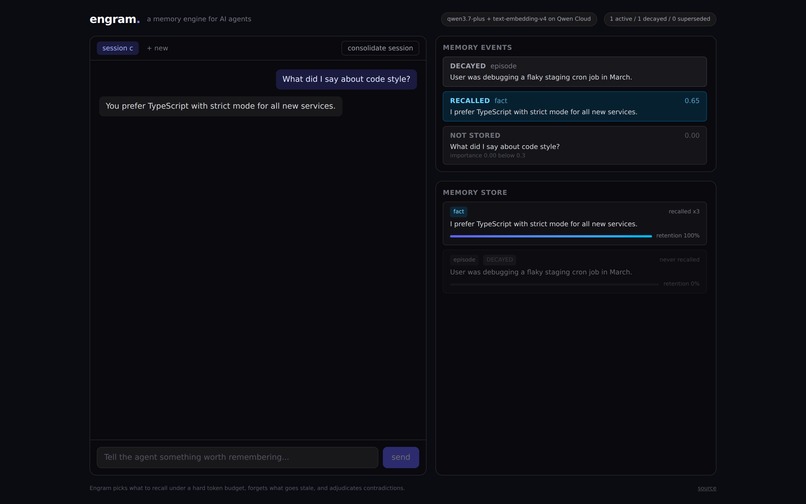Click the DECAYED tag on the stored episode
Viewport: 806px width, 504px height.
pos(499,260)
